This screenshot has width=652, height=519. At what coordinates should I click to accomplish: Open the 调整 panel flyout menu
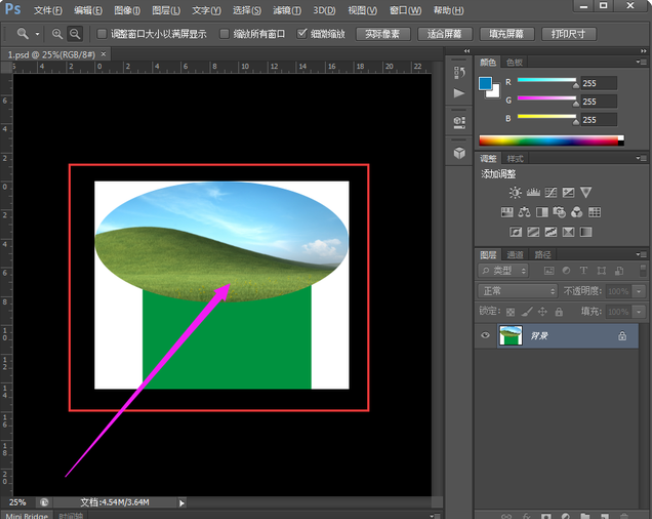tap(641, 158)
